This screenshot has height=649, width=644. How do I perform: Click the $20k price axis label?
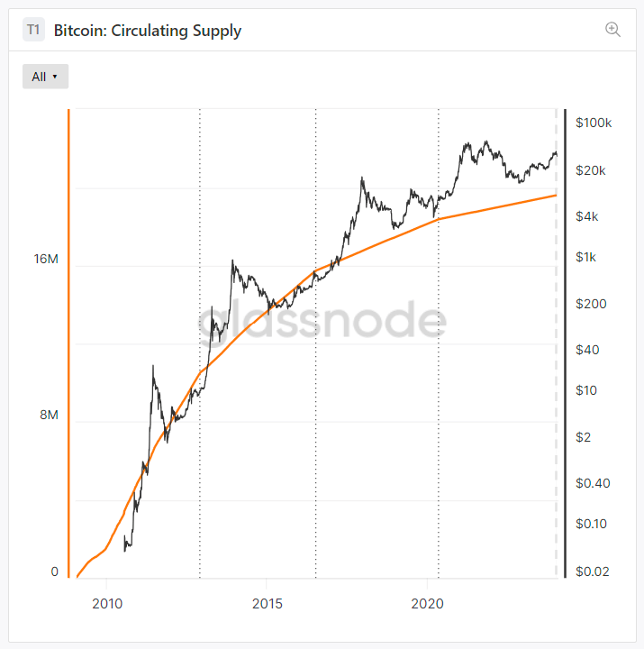click(591, 170)
